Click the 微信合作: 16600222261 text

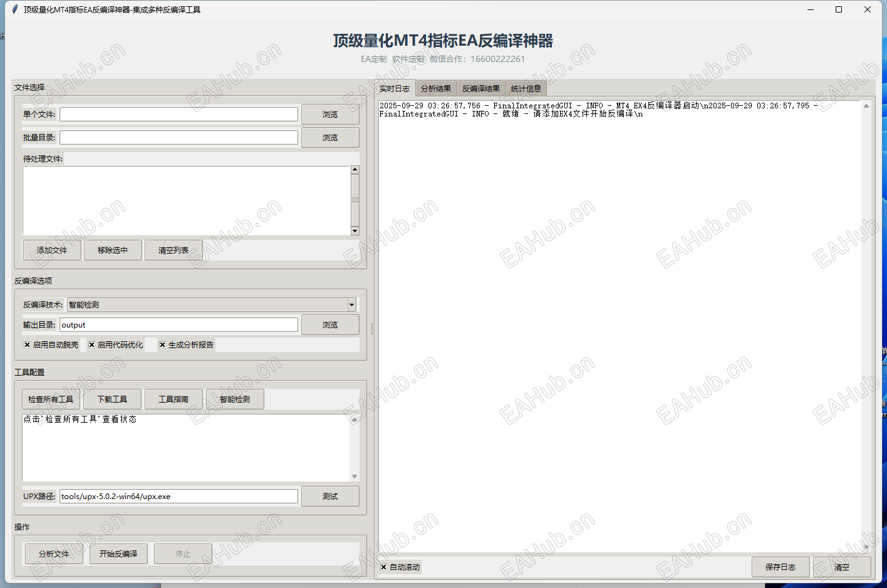(x=477, y=59)
